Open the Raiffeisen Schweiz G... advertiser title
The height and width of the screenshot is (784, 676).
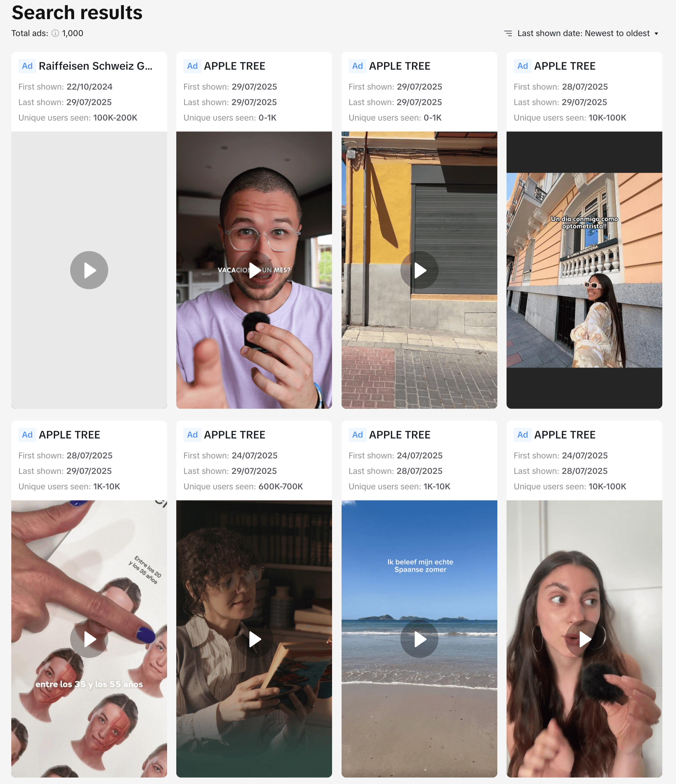96,66
